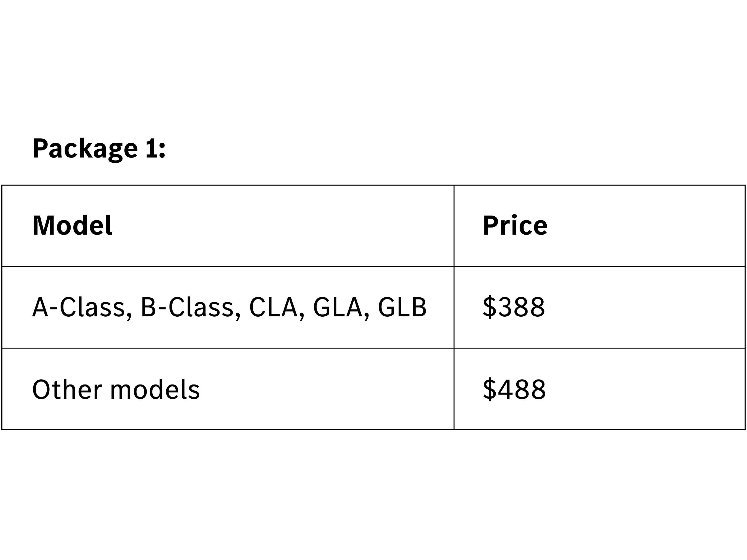Viewport: 747px width, 560px height.
Task: Click the word Package in heading
Action: coord(85,148)
